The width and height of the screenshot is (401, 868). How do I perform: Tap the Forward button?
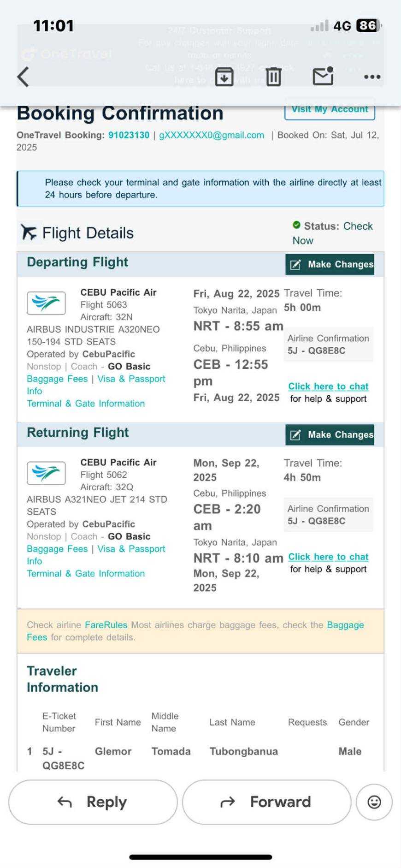(x=266, y=802)
